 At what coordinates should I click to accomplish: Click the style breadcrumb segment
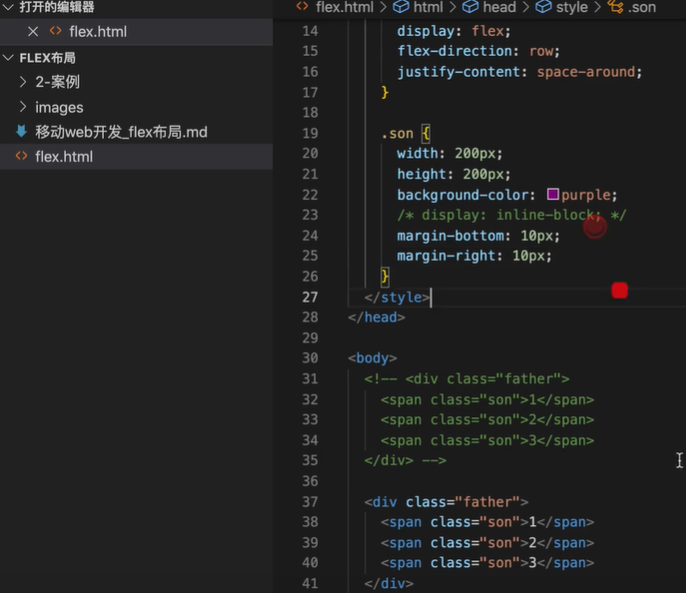point(572,7)
